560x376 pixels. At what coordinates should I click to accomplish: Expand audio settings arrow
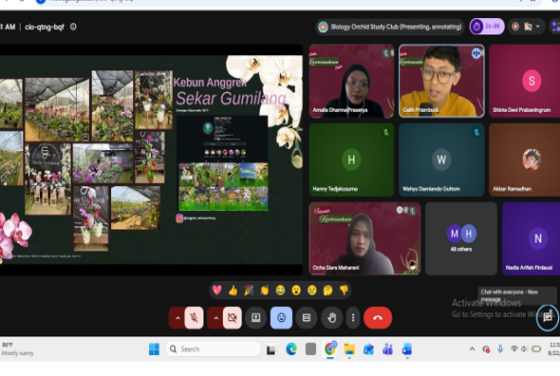pos(178,317)
